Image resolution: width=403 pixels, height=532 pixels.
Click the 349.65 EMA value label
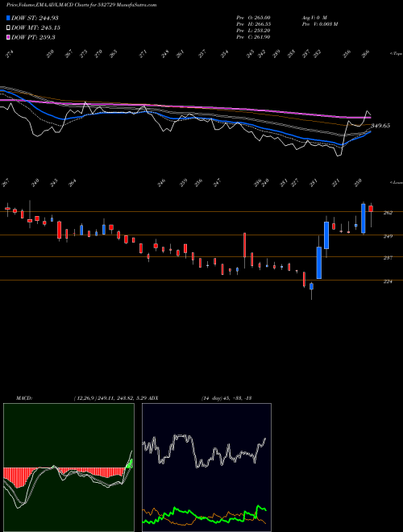click(380, 126)
